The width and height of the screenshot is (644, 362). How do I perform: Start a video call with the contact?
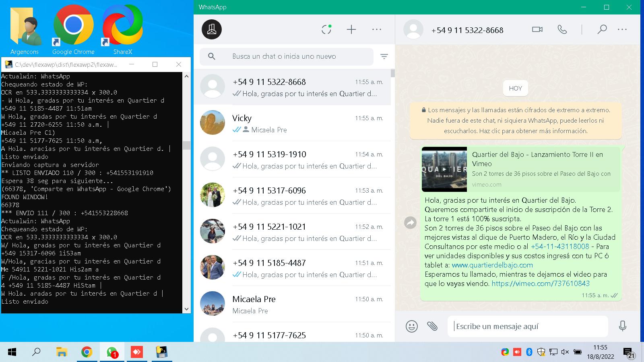click(537, 30)
